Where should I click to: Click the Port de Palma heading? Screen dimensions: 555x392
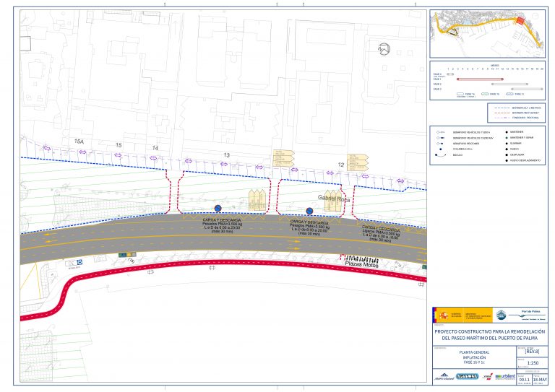click(530, 311)
